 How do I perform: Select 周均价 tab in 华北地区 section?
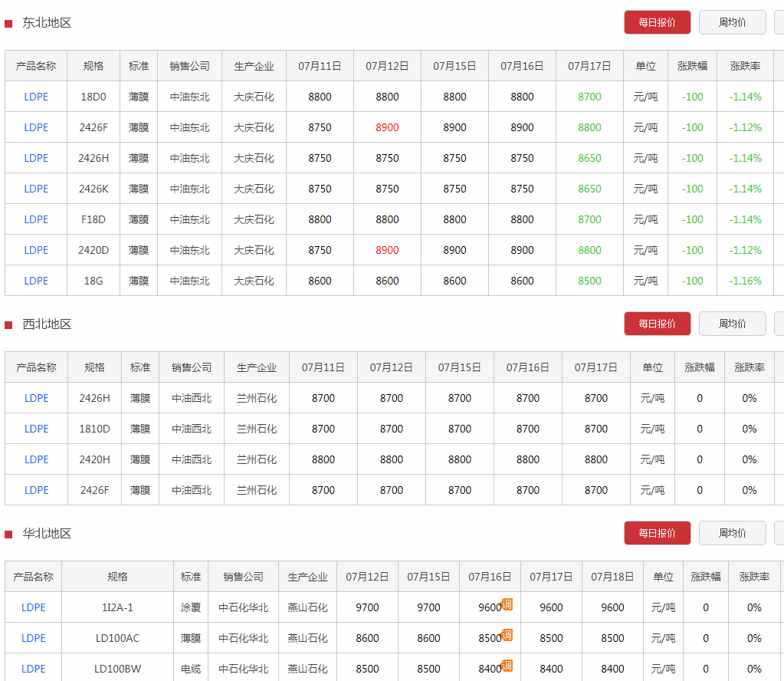point(732,533)
